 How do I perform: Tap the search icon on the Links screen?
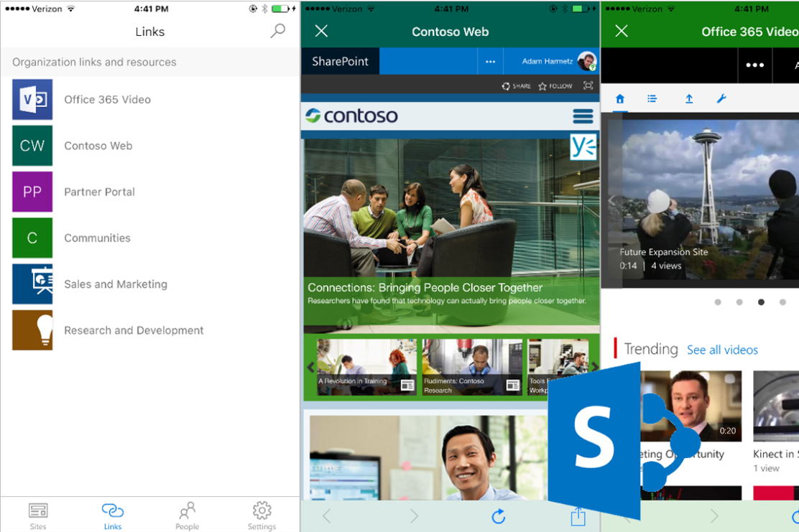pos(277,31)
